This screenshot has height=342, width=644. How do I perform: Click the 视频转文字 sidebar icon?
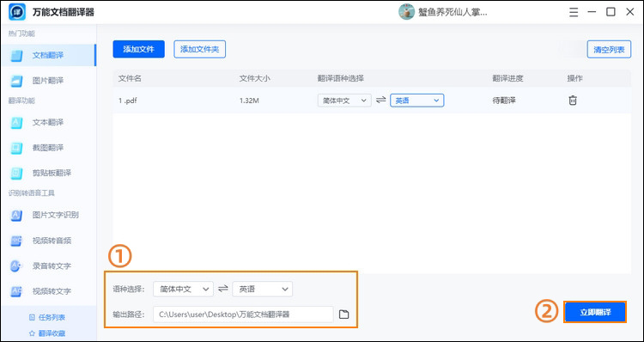pos(16,291)
